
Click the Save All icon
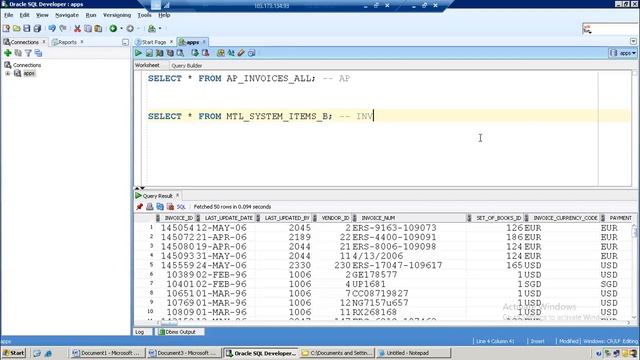coord(37,29)
